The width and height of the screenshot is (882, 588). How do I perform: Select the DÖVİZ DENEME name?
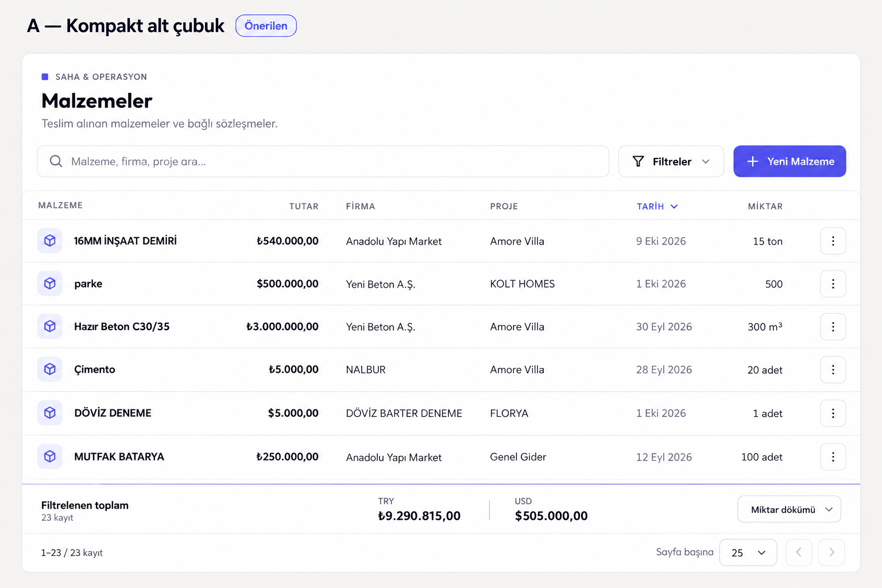(x=113, y=413)
